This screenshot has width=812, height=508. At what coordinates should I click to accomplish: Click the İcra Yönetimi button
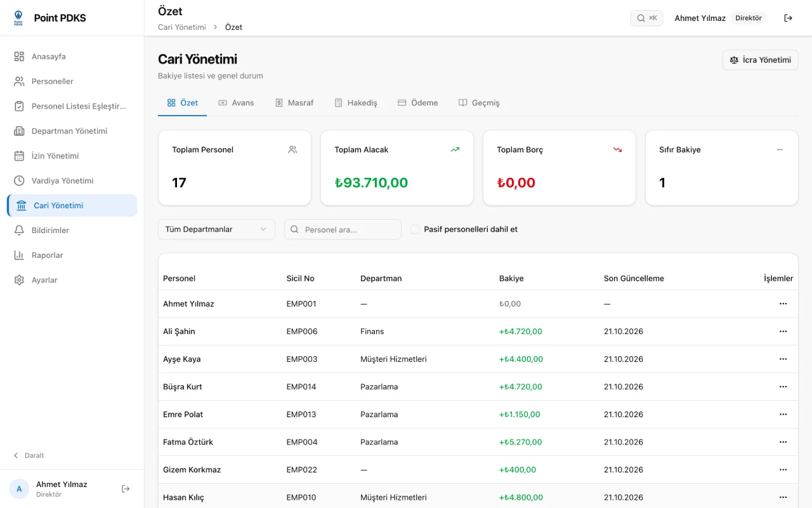click(760, 60)
